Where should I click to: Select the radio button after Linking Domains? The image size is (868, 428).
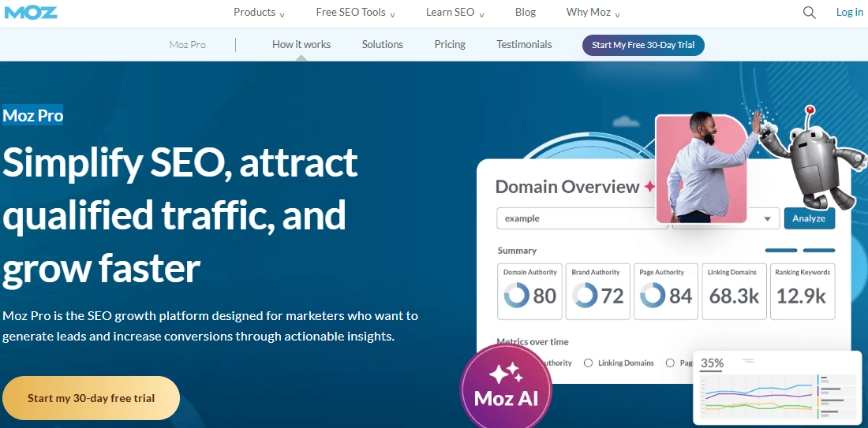pos(671,363)
